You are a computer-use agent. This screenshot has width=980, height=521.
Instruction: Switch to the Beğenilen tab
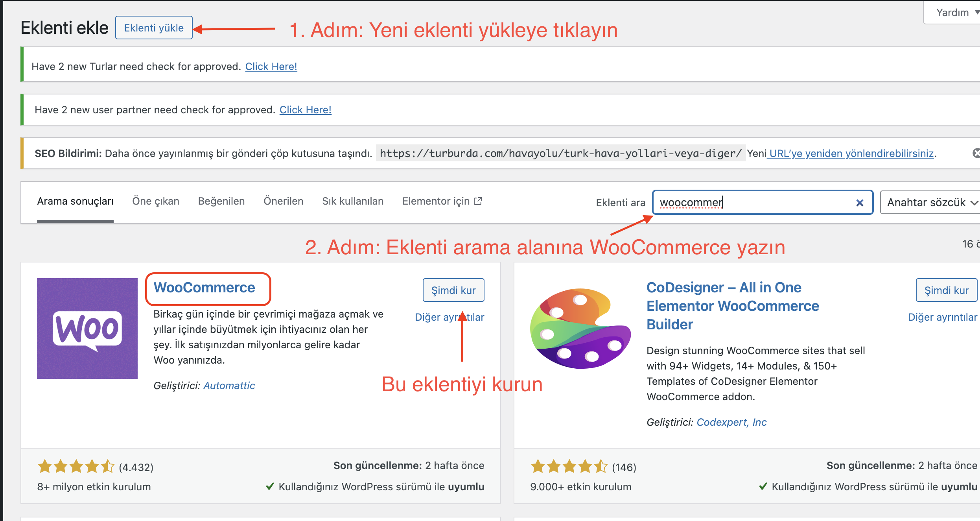click(x=221, y=201)
